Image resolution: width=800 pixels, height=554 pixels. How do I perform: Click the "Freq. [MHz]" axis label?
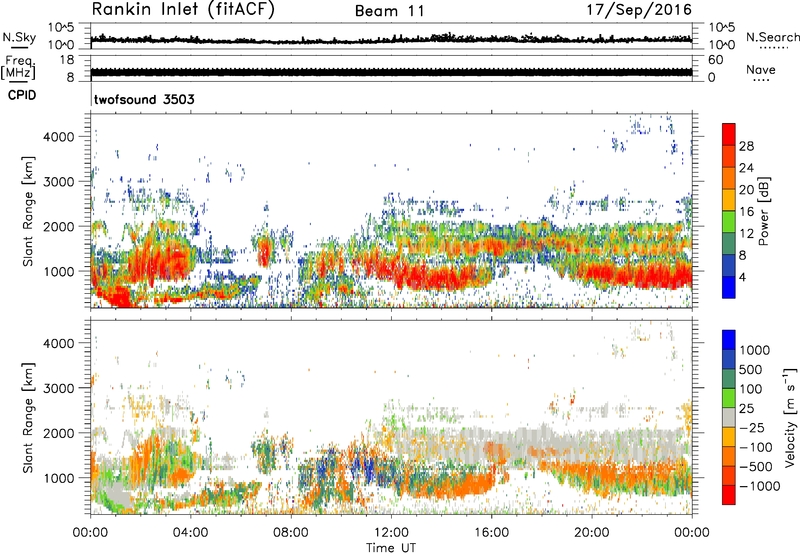click(18, 67)
